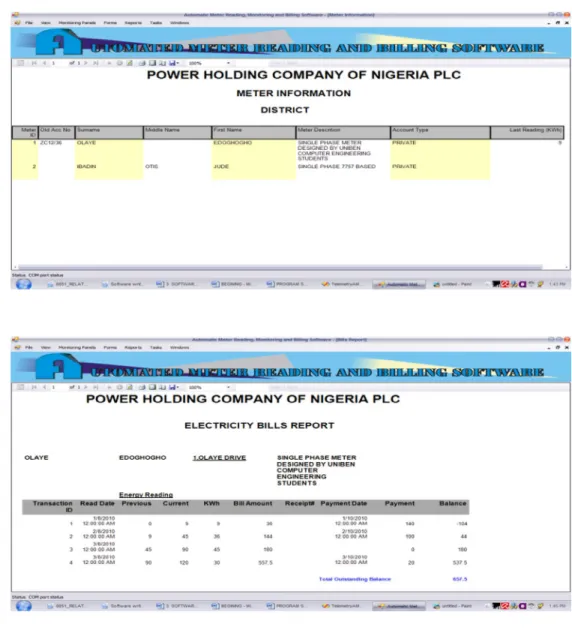Viewport: 572px width, 633px height.
Task: Print the Meter Information report
Action: [142, 63]
